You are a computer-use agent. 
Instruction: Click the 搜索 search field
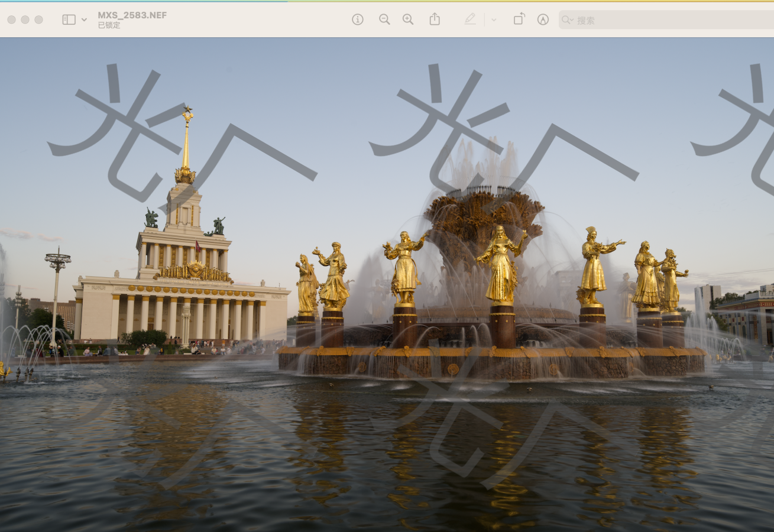tap(666, 20)
